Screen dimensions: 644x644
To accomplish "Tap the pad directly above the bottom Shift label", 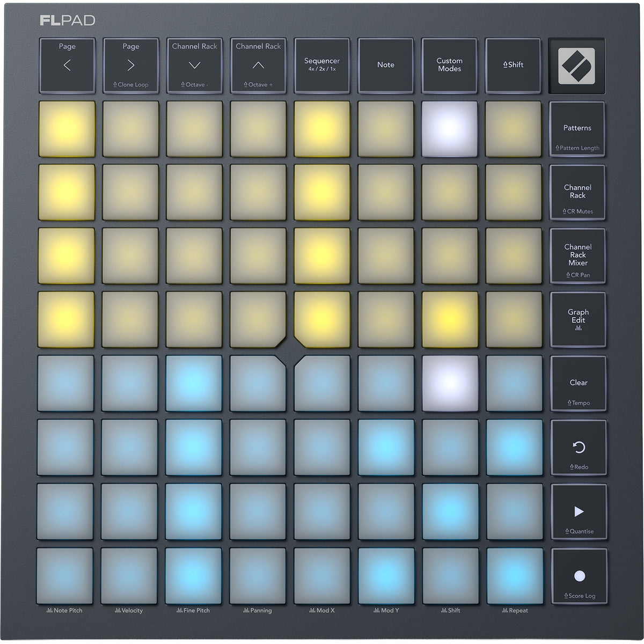I will coord(451,576).
